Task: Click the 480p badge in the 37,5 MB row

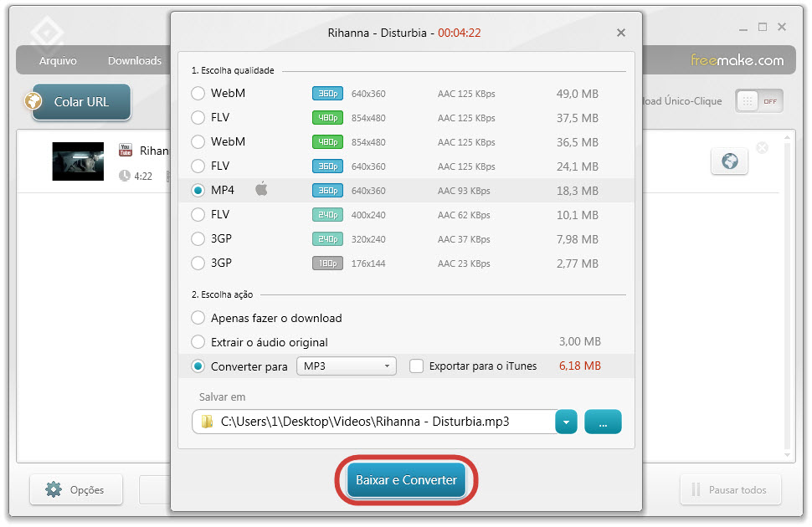Action: pos(327,118)
